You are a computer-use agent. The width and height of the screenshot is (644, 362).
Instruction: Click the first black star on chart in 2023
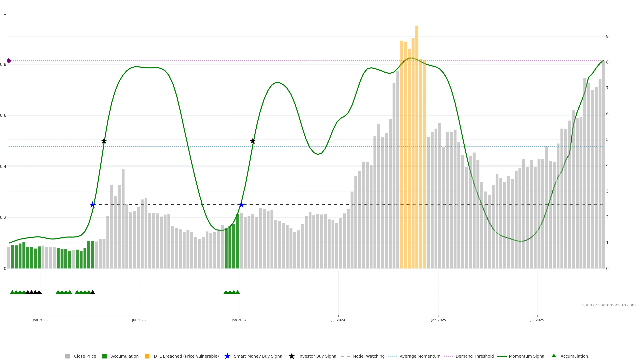coord(104,141)
